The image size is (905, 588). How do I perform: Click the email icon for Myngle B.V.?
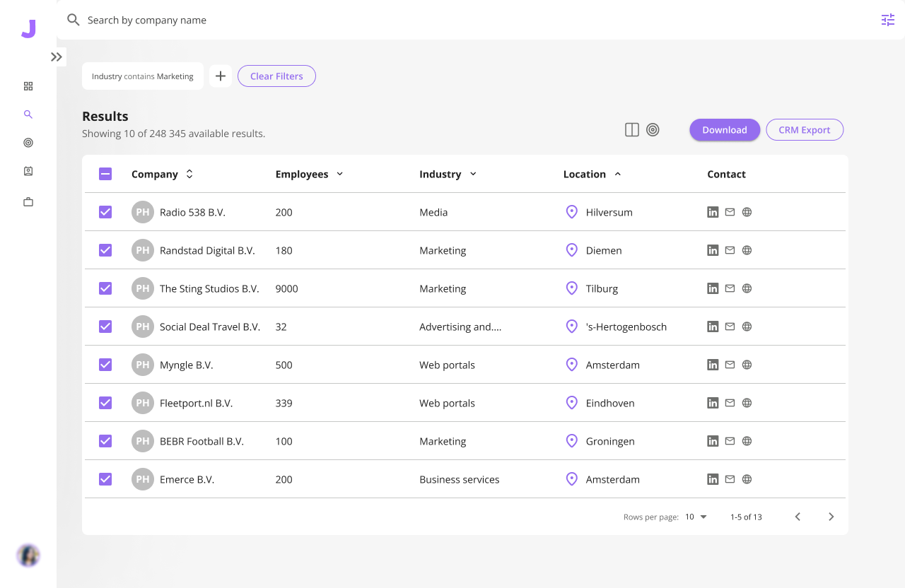click(730, 364)
